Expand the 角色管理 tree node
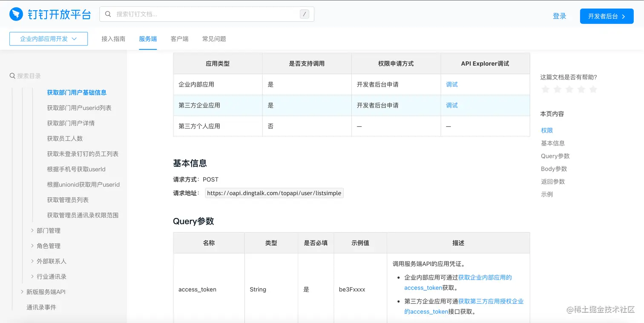Viewport: 644px width, 323px height. click(x=32, y=246)
